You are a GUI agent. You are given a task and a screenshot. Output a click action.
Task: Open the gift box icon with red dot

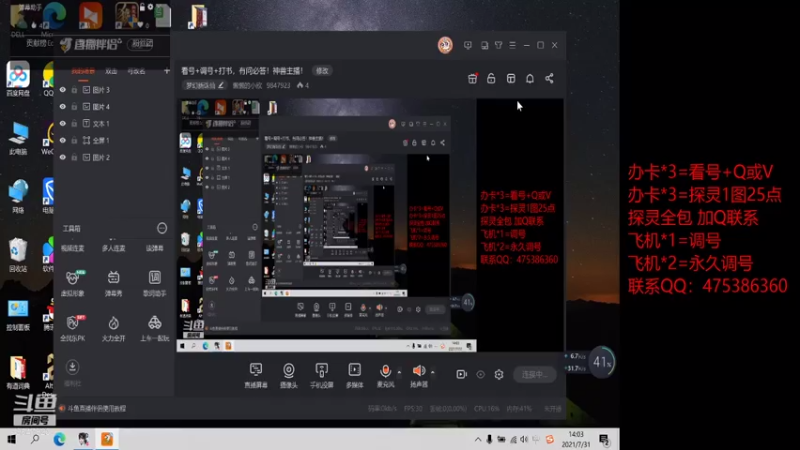point(472,79)
